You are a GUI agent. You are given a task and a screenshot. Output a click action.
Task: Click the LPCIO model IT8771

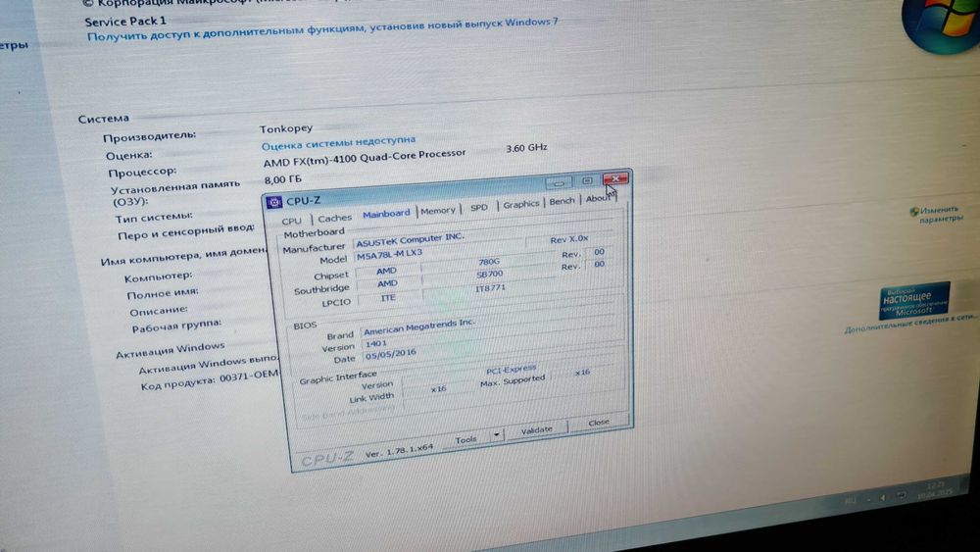pos(490,288)
